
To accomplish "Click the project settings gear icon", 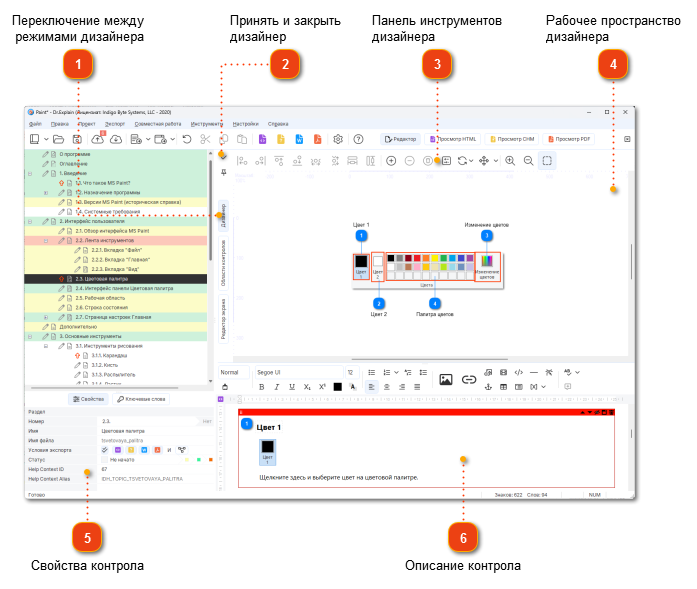I will 338,139.
